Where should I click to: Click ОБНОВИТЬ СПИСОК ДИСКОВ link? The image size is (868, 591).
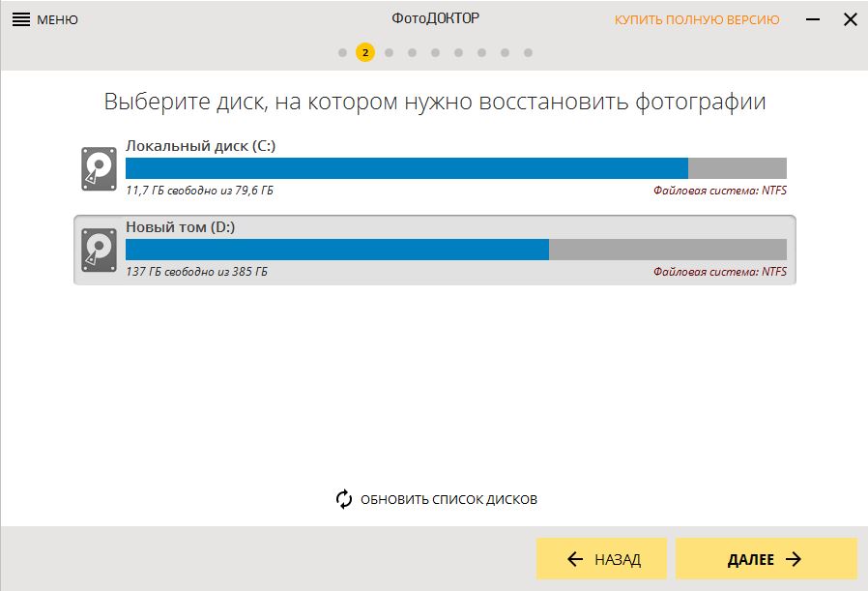pyautogui.click(x=448, y=500)
